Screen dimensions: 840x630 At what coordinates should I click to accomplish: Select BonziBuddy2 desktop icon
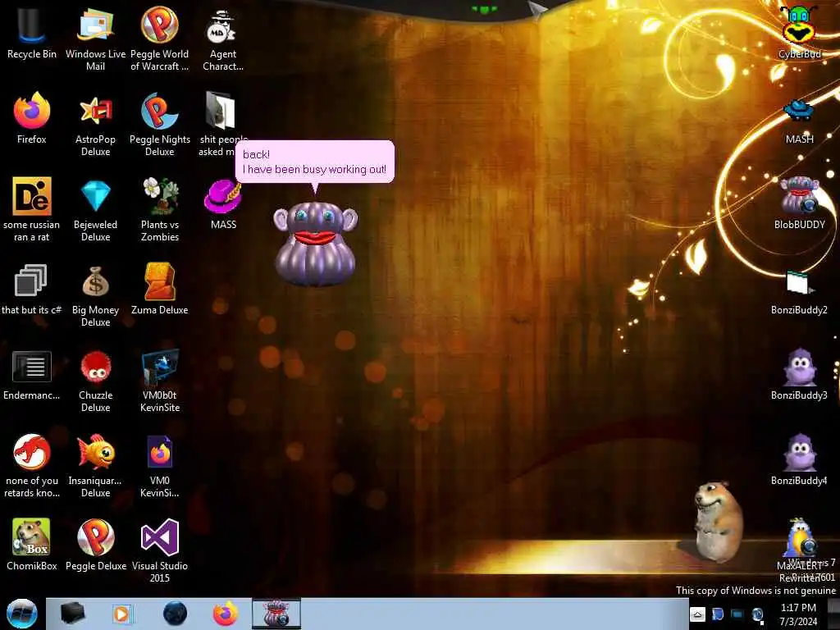pyautogui.click(x=799, y=293)
